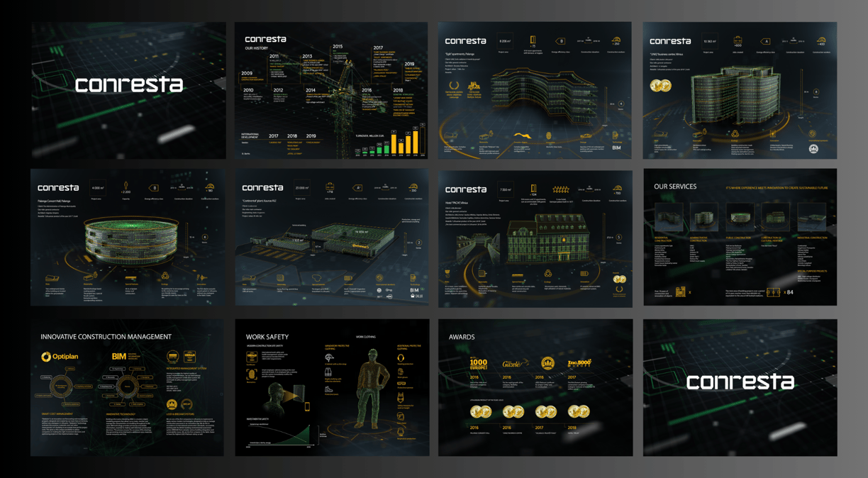Open the first Conresta title slide
Screen dimensions: 868x478
tap(128, 90)
